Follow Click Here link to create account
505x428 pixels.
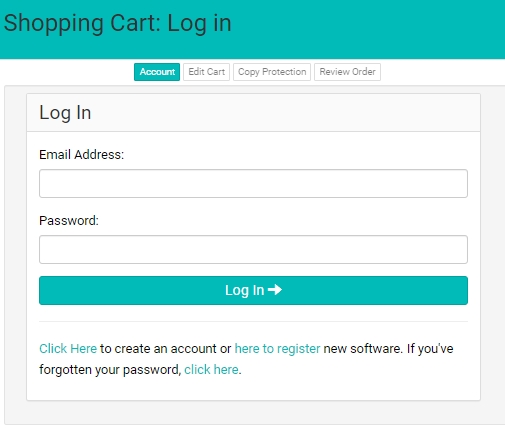click(68, 349)
